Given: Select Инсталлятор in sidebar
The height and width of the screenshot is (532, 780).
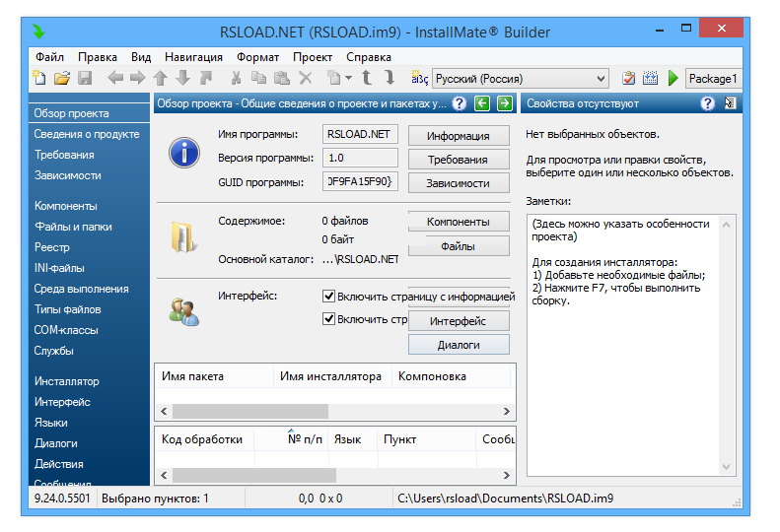Looking at the screenshot, I should 67,381.
